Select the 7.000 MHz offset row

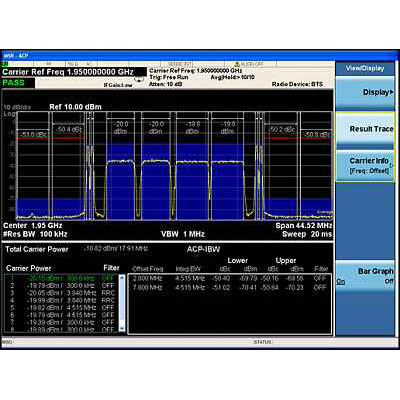[x=230, y=287]
